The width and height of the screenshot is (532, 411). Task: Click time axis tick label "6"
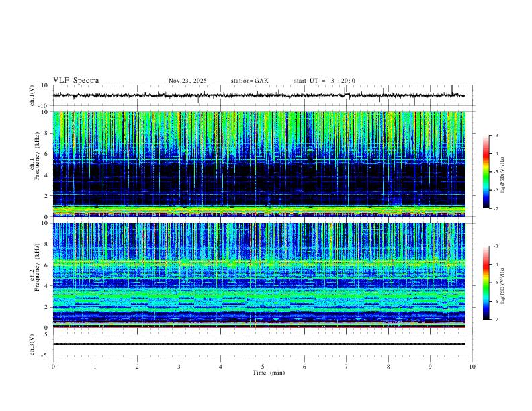(x=304, y=367)
